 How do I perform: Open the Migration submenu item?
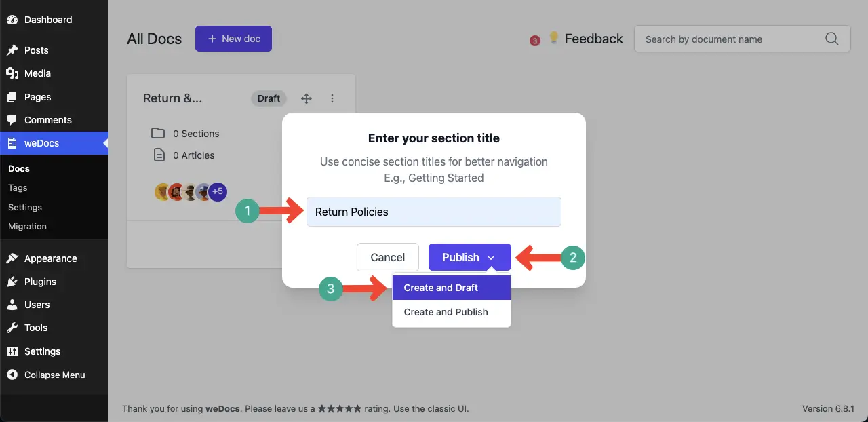pyautogui.click(x=27, y=227)
